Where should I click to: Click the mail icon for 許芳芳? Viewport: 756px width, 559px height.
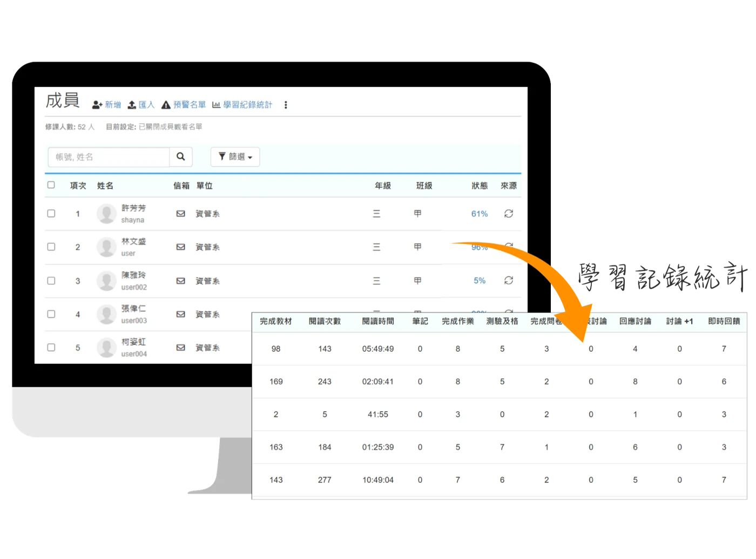(181, 214)
